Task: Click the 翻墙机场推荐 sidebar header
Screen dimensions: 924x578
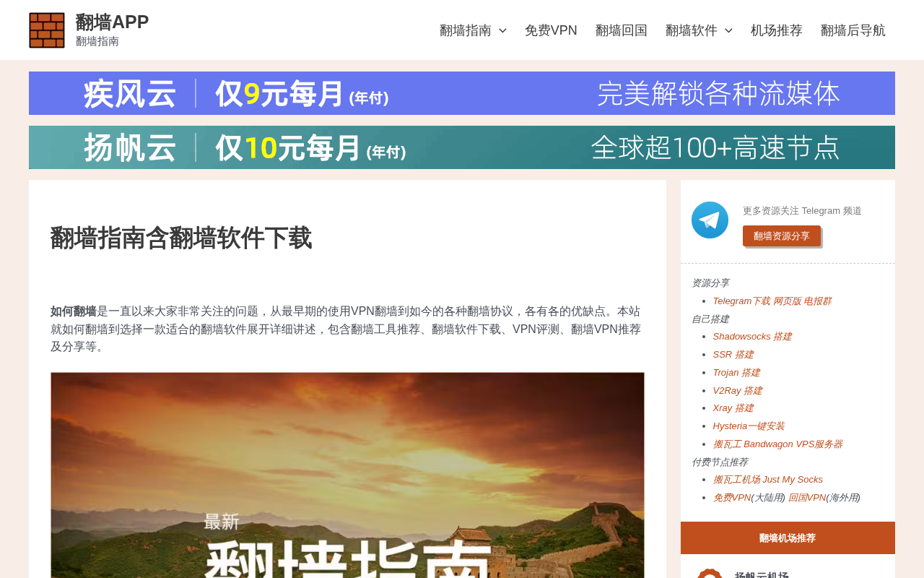Action: (x=788, y=538)
